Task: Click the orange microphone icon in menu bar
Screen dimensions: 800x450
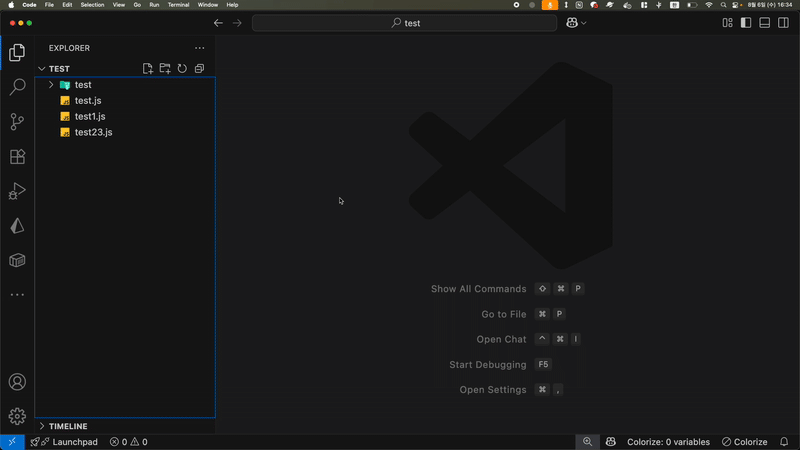Action: [x=549, y=5]
